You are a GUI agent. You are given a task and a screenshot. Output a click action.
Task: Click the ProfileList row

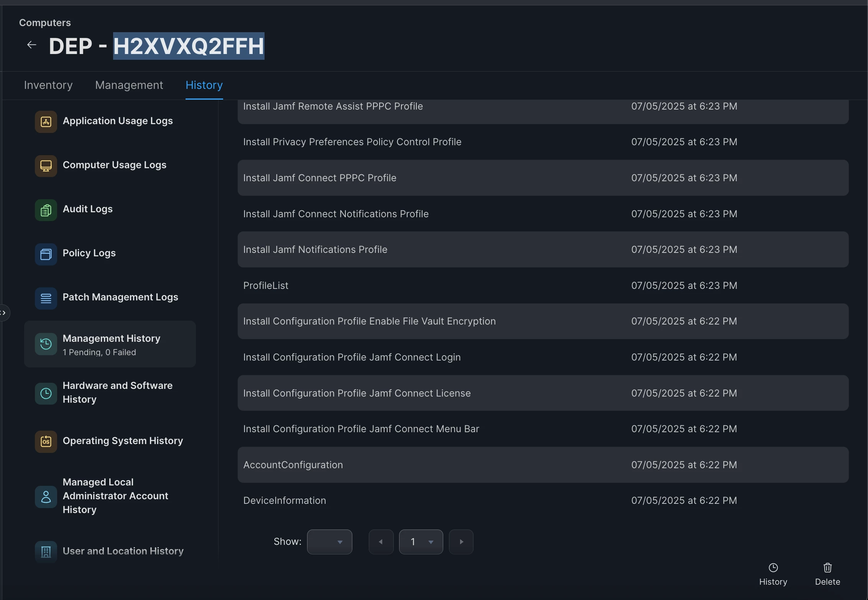coord(543,286)
